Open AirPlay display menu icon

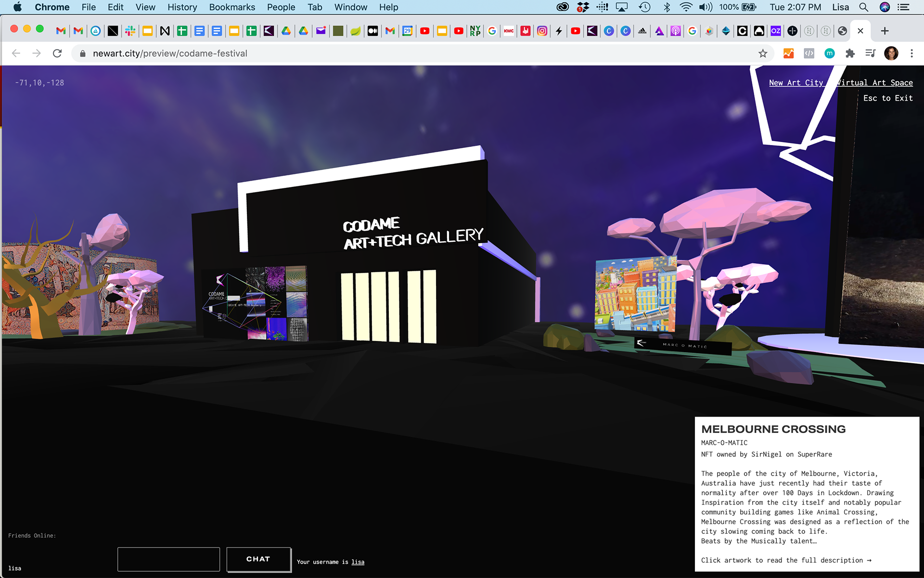pyautogui.click(x=622, y=7)
